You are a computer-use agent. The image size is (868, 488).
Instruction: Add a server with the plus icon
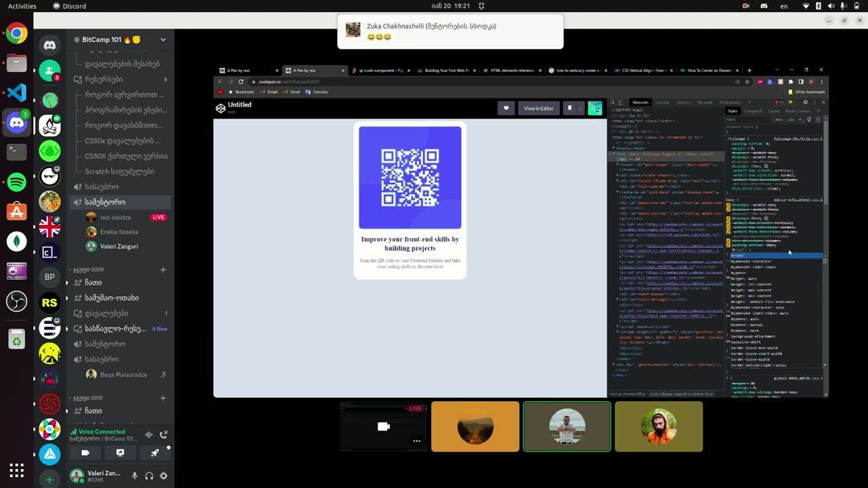pos(50,480)
